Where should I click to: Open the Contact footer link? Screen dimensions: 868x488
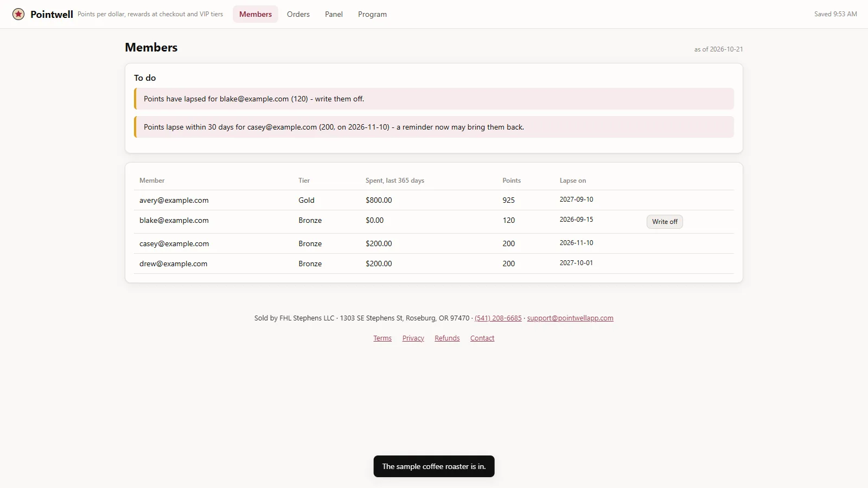(482, 338)
